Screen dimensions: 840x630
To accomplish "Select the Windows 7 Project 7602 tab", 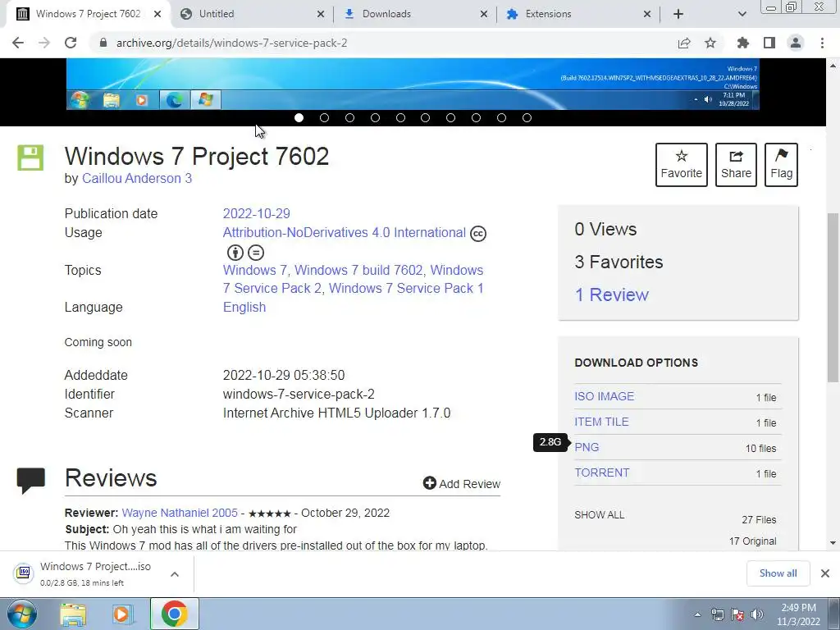I will point(89,14).
